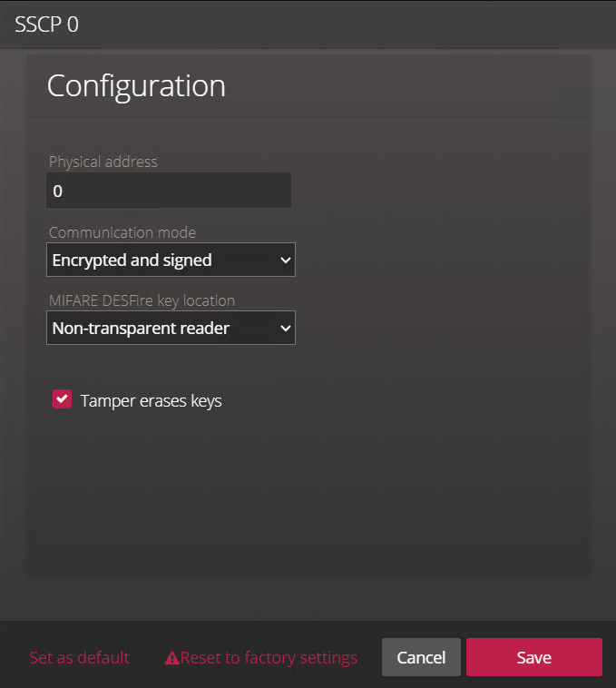
Task: Click the Configuration heading
Action: pyautogui.click(x=136, y=86)
